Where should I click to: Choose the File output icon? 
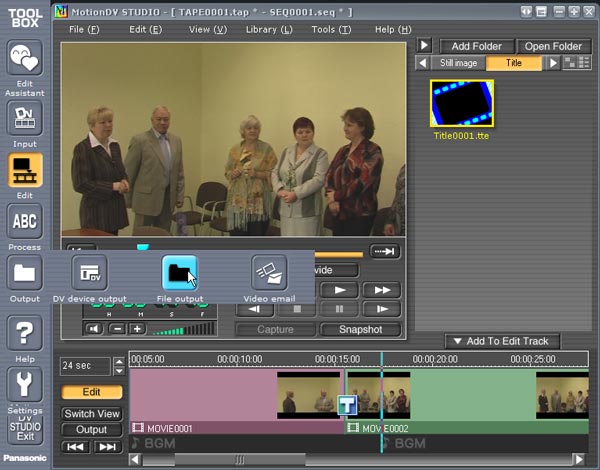180,272
